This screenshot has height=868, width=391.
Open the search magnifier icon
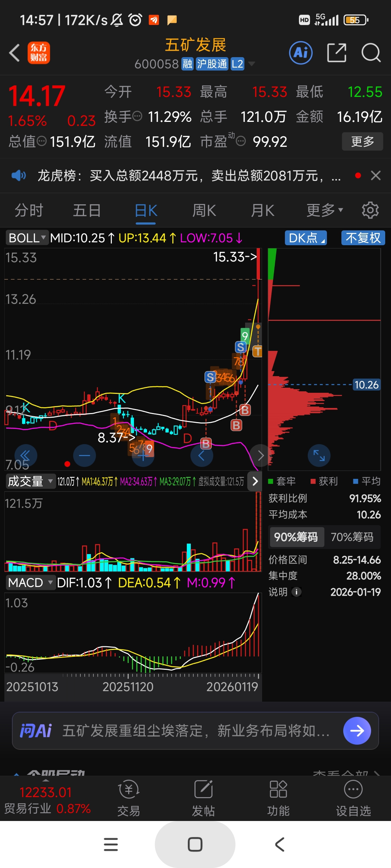[371, 53]
